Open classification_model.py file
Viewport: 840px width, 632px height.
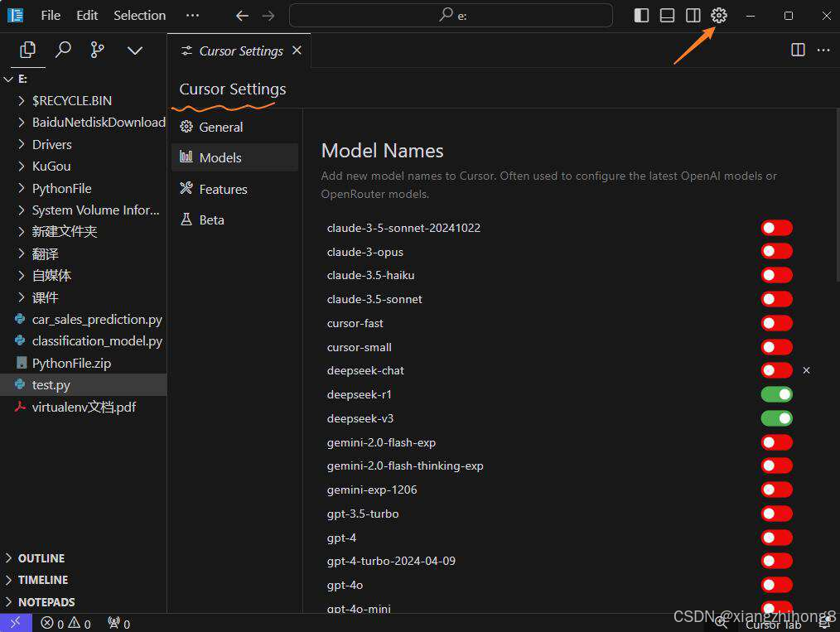click(x=84, y=340)
